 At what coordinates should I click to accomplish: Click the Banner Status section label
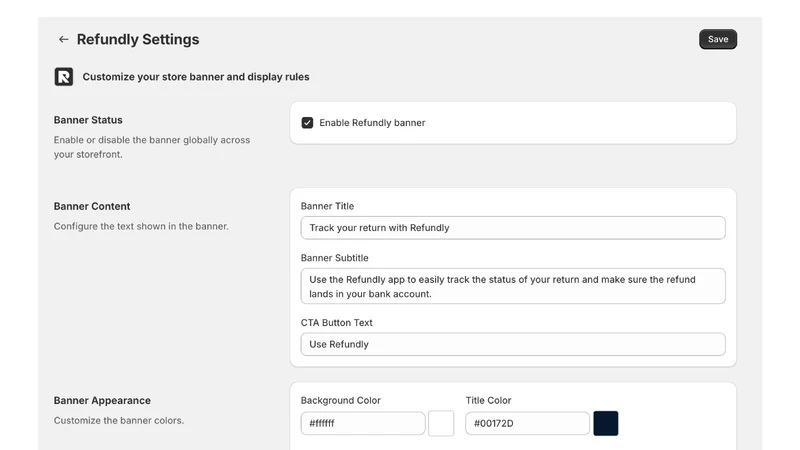tap(88, 120)
